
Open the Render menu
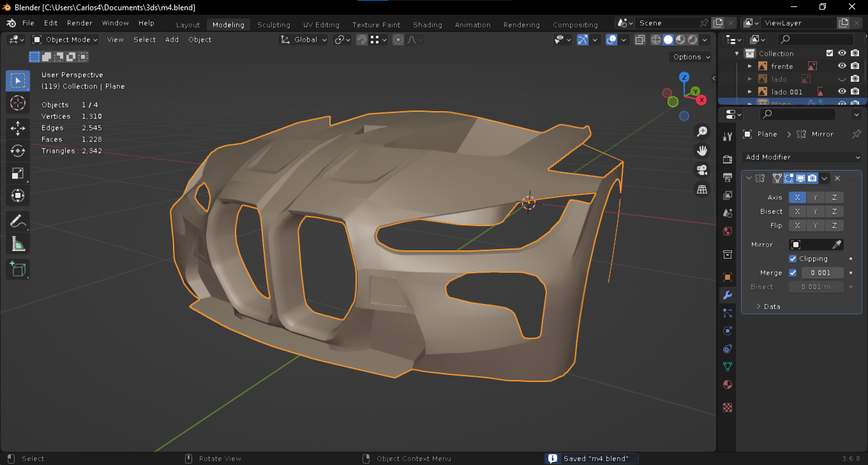point(80,23)
